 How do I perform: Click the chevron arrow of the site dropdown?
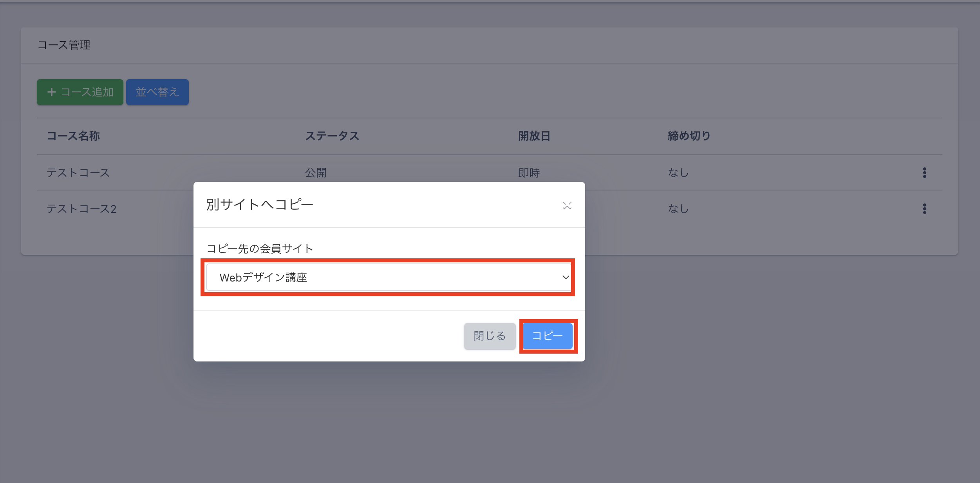566,277
